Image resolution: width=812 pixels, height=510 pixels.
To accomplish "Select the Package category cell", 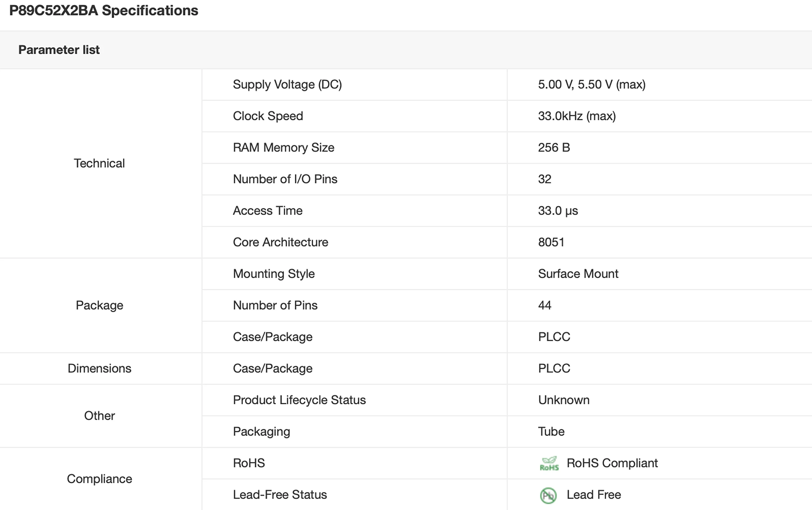I will pyautogui.click(x=99, y=305).
